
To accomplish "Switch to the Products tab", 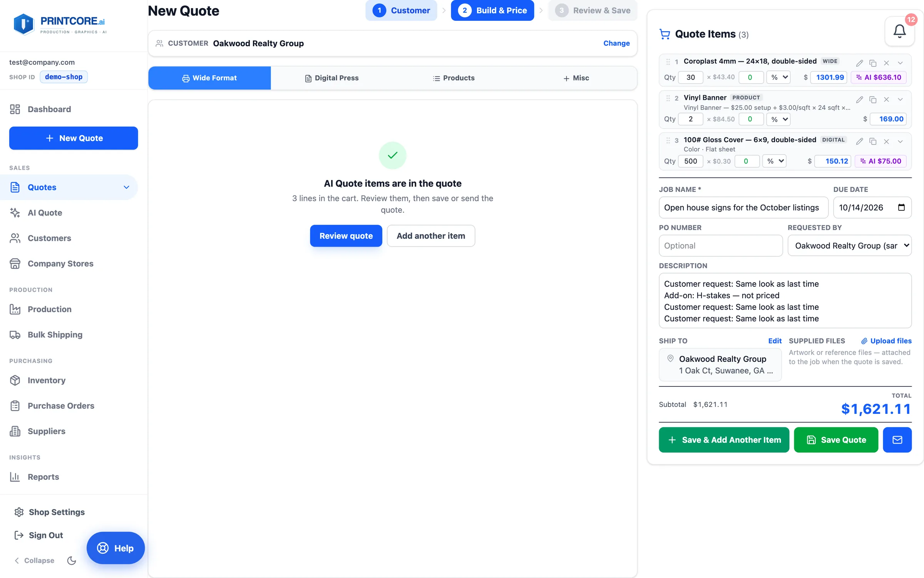I will point(454,78).
